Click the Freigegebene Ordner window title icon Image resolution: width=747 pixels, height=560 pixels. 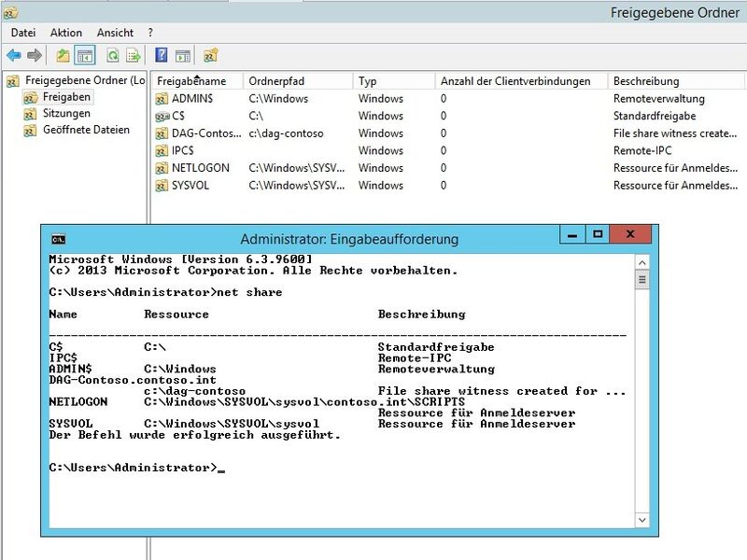coord(10,12)
